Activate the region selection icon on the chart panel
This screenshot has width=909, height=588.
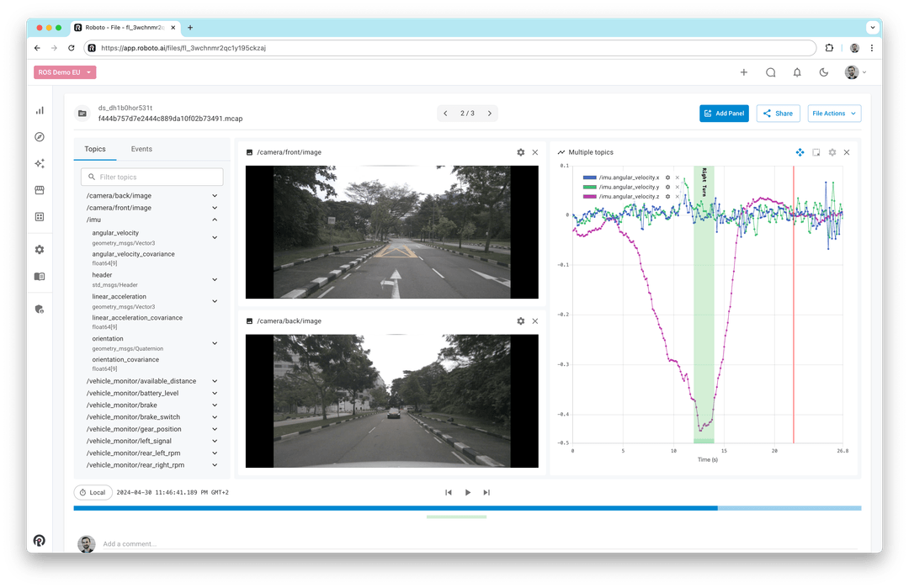pos(816,152)
